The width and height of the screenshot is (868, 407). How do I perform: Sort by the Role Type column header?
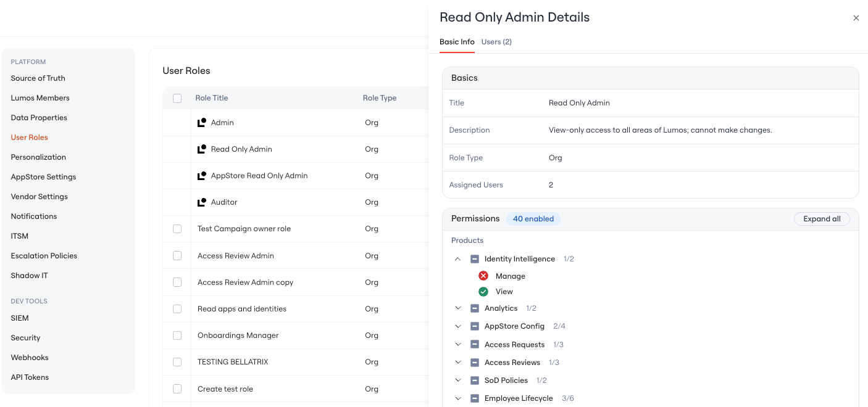point(380,98)
